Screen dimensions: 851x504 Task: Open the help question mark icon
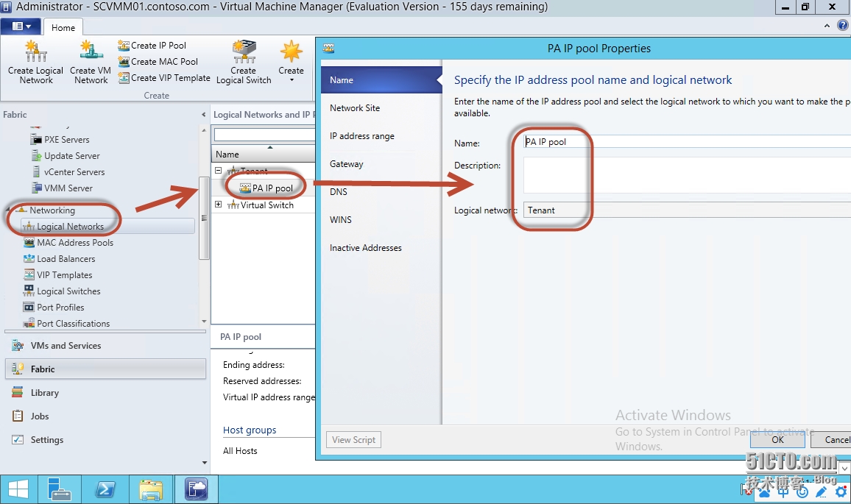pyautogui.click(x=843, y=26)
